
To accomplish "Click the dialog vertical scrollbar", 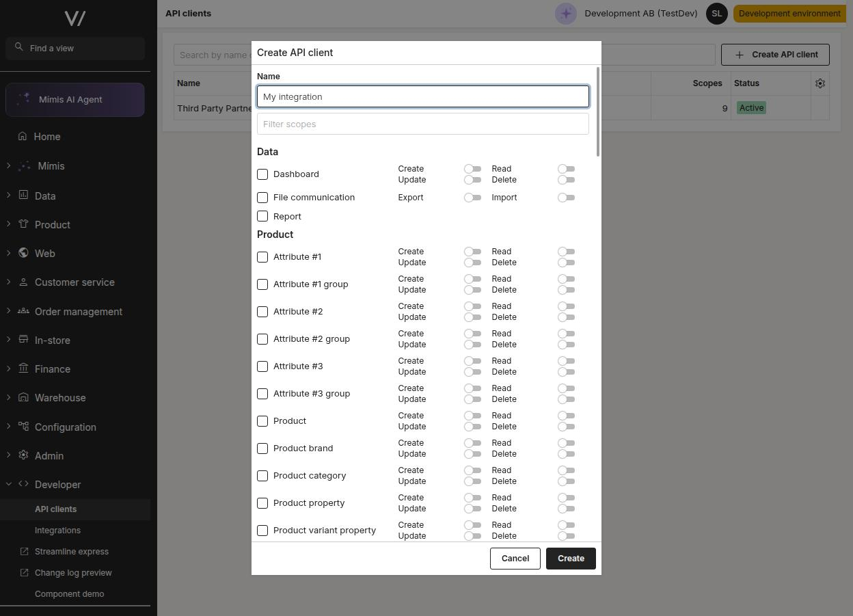I will coord(598,111).
